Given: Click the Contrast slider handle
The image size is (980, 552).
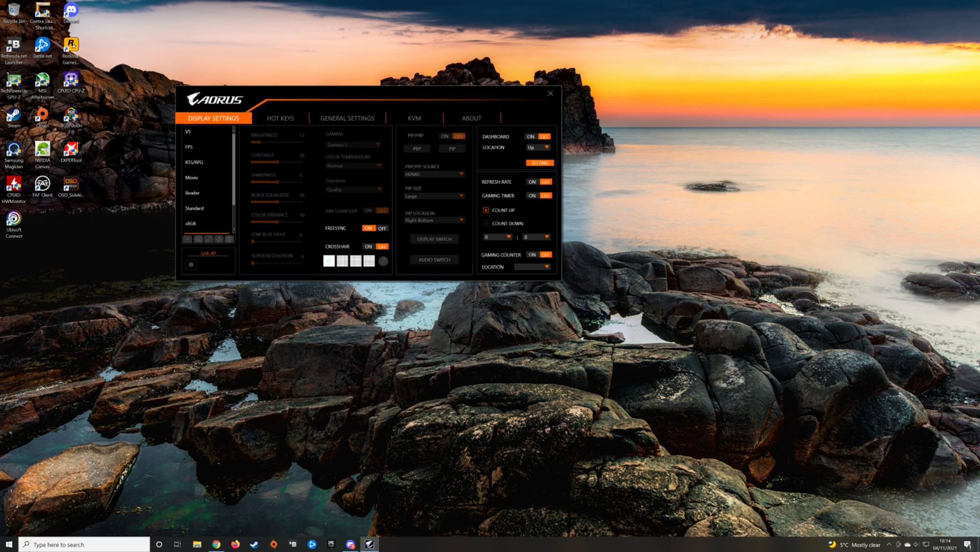Looking at the screenshot, I should 277,162.
